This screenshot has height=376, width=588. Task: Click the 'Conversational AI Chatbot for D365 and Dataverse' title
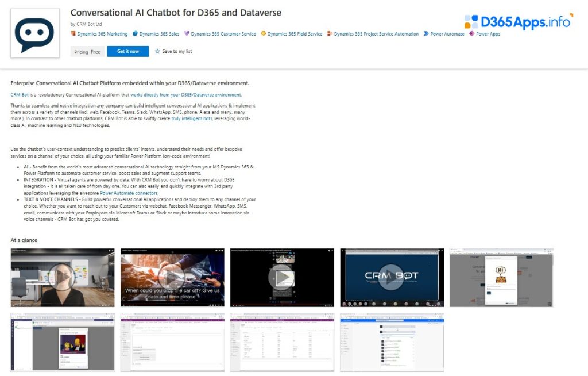(x=176, y=13)
